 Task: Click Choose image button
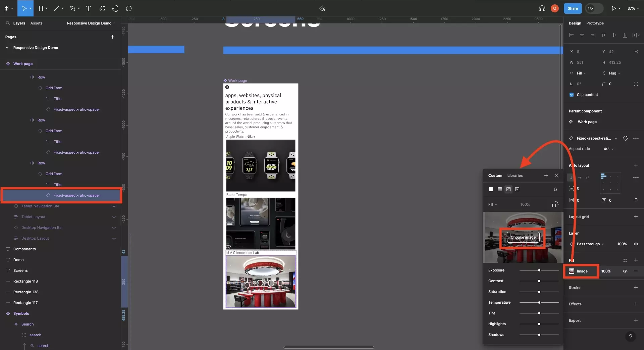[x=523, y=237]
